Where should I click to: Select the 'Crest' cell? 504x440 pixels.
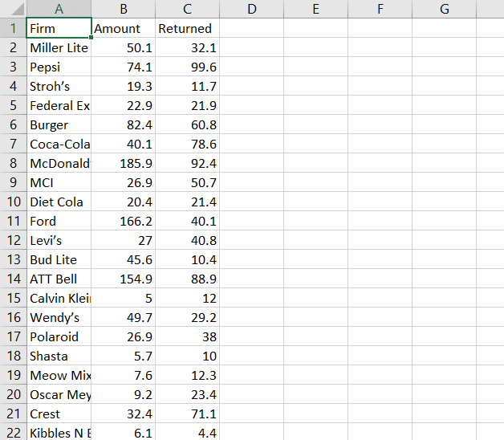(59, 414)
